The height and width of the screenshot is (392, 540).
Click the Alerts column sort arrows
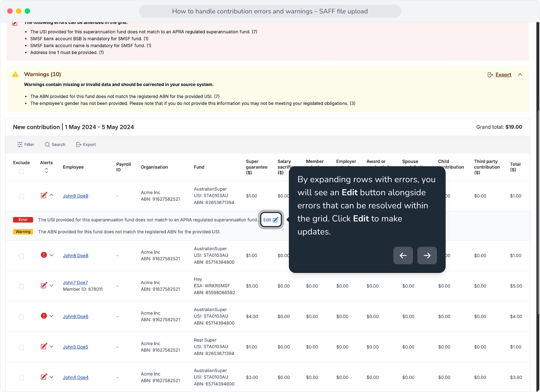click(x=46, y=171)
